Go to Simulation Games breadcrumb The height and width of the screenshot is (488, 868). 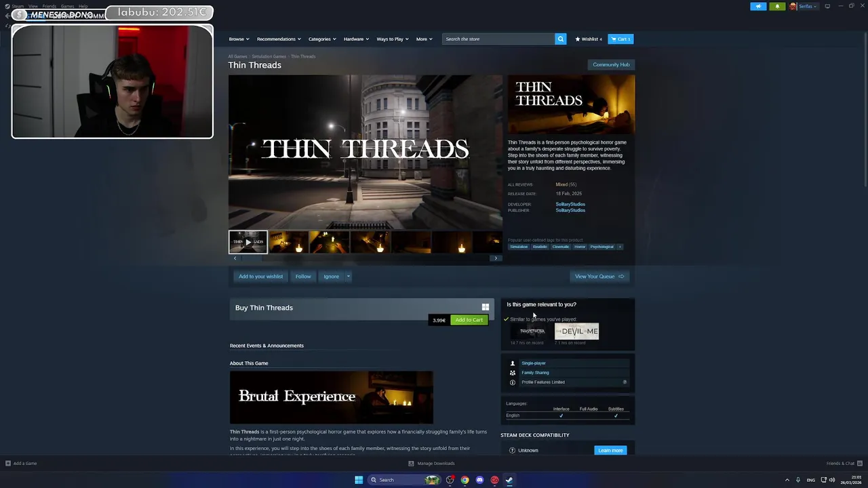pos(269,56)
